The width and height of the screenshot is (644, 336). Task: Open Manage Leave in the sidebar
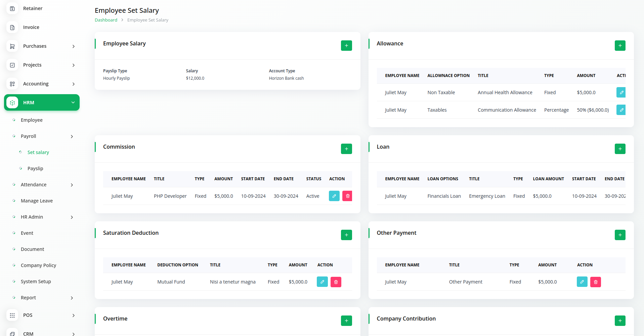(x=37, y=201)
